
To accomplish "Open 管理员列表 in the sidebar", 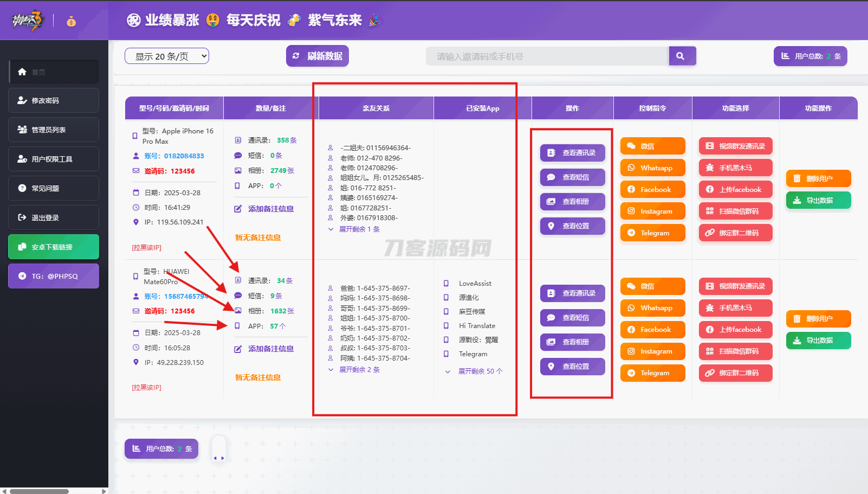I will coord(54,130).
